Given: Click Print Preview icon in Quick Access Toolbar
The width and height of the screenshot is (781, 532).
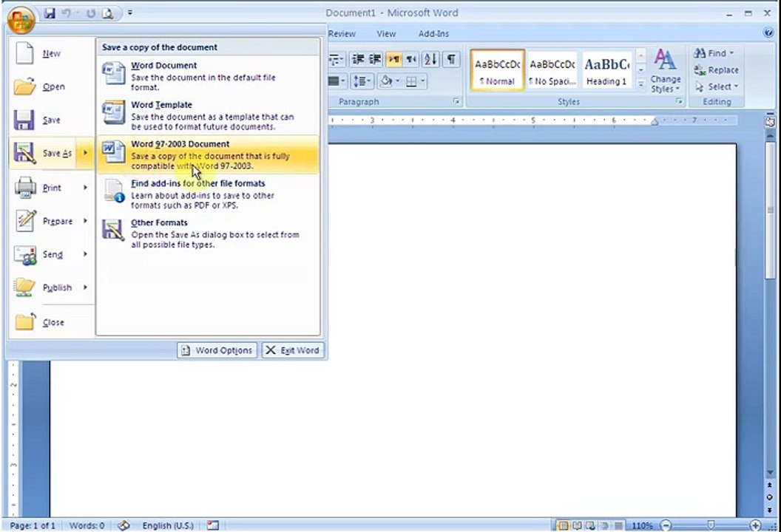Looking at the screenshot, I should tap(107, 13).
